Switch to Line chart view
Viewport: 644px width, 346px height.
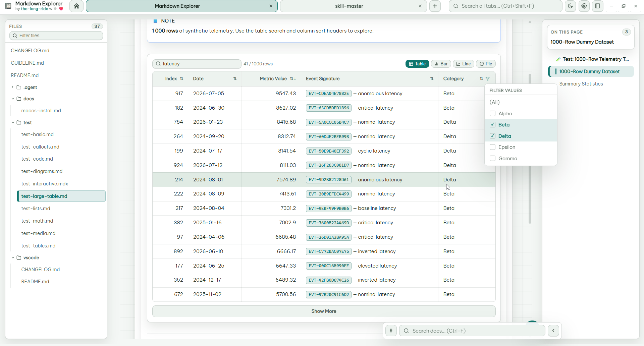pos(464,64)
